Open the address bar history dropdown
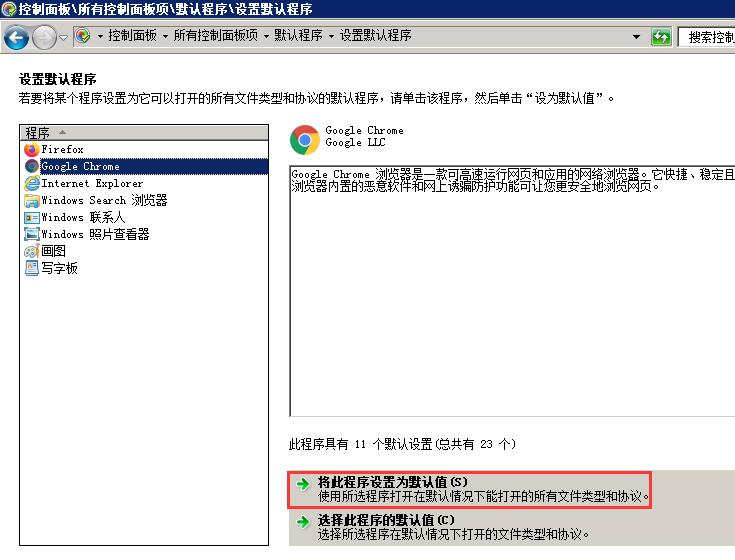Screen dimensions: 735x560 [x=636, y=37]
